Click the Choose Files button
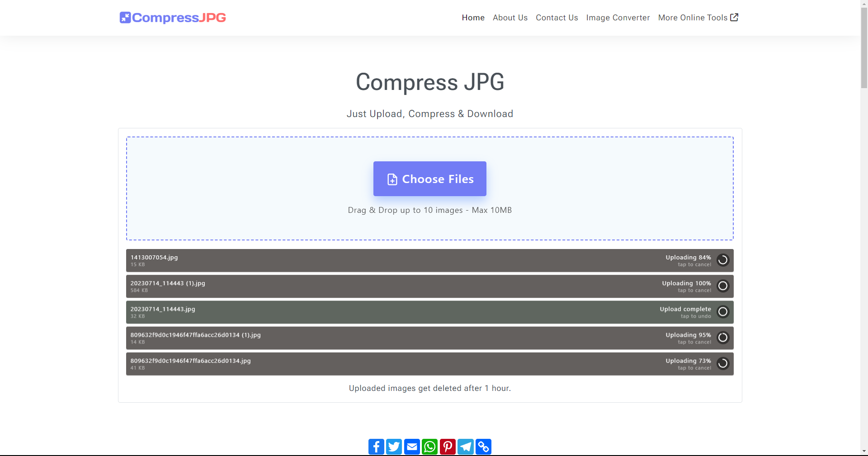 coord(429,179)
